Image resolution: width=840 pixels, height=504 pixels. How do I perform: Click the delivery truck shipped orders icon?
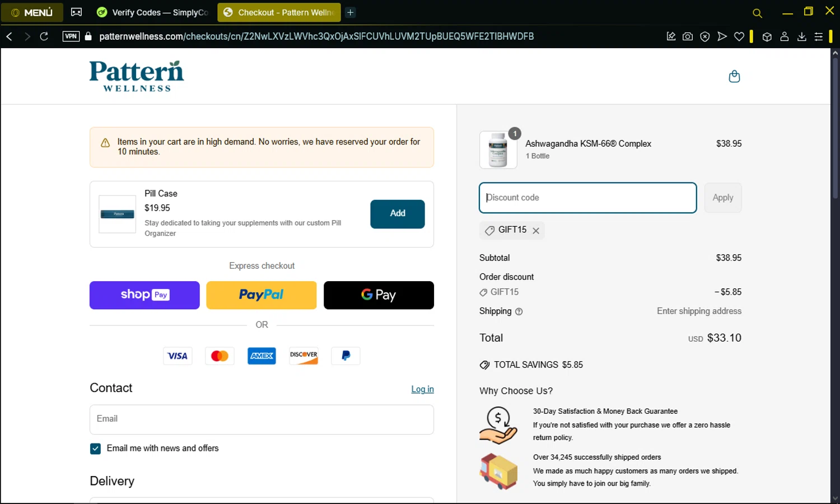[x=498, y=471]
